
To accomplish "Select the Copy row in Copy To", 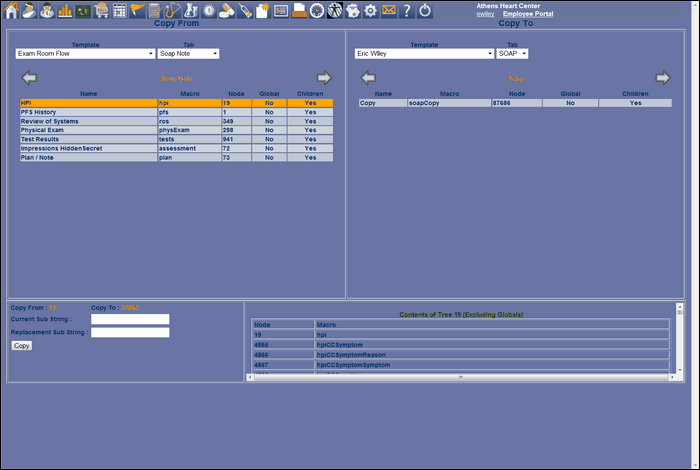I will 515,103.
